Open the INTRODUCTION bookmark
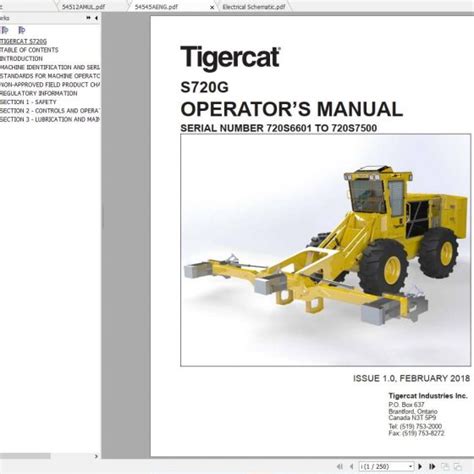This screenshot has height=474, width=474. click(21, 59)
